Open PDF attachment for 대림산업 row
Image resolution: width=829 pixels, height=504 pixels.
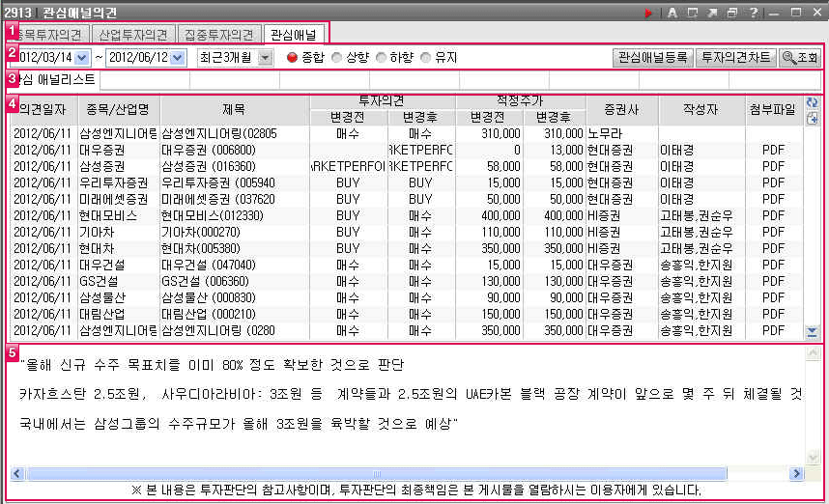pyautogui.click(x=773, y=314)
